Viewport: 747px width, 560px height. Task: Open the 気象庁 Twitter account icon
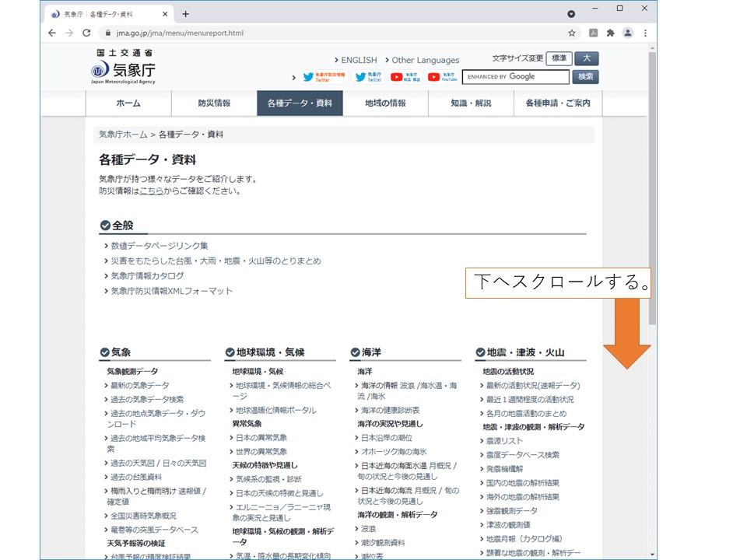(x=368, y=77)
